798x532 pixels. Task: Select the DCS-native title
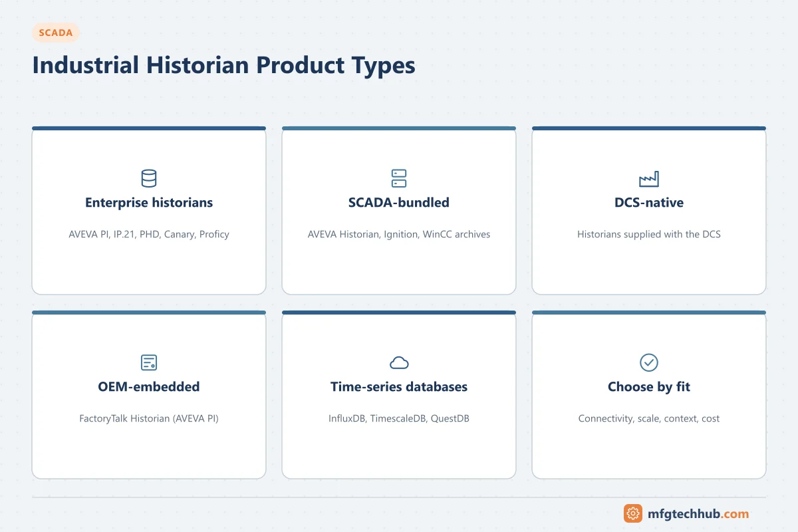pyautogui.click(x=649, y=203)
